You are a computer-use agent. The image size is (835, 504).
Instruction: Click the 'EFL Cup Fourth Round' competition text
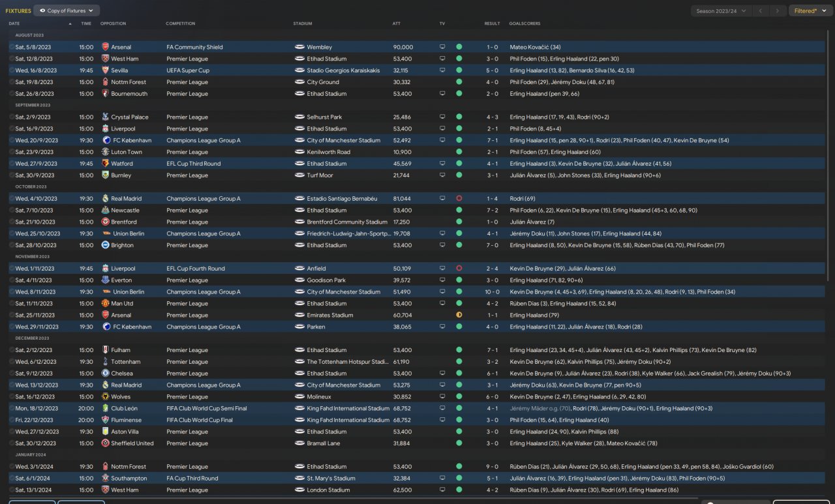196,269
